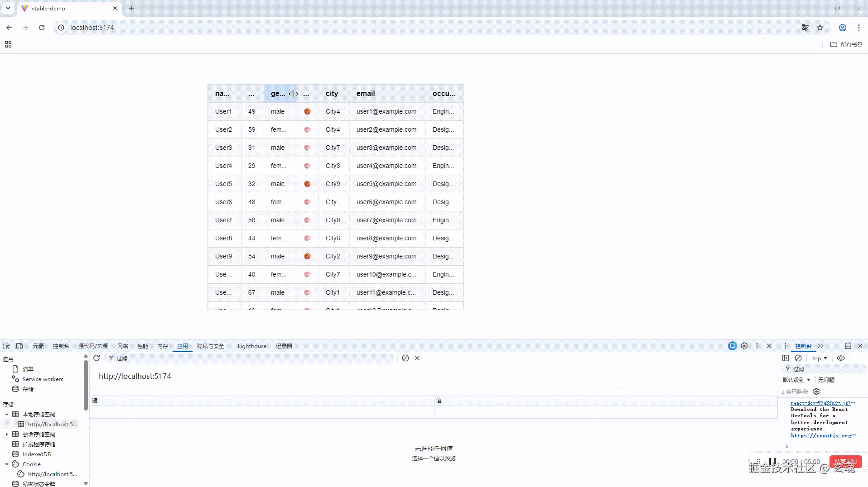Screen dimensions: 868x487
Task: Pause the screen recording
Action: point(772,462)
